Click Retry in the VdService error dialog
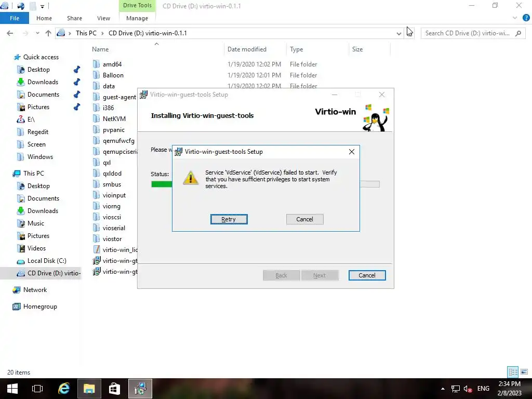Image resolution: width=532 pixels, height=399 pixels. coord(229,219)
